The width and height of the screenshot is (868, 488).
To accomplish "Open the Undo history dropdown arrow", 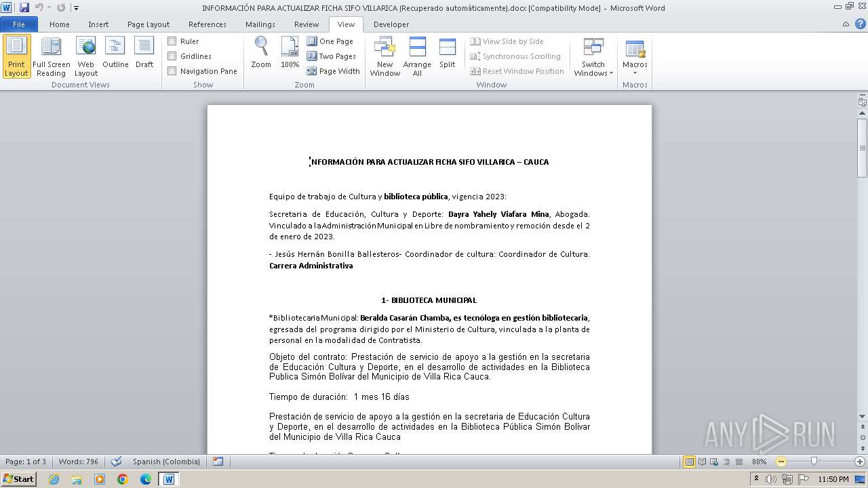I will click(49, 7).
